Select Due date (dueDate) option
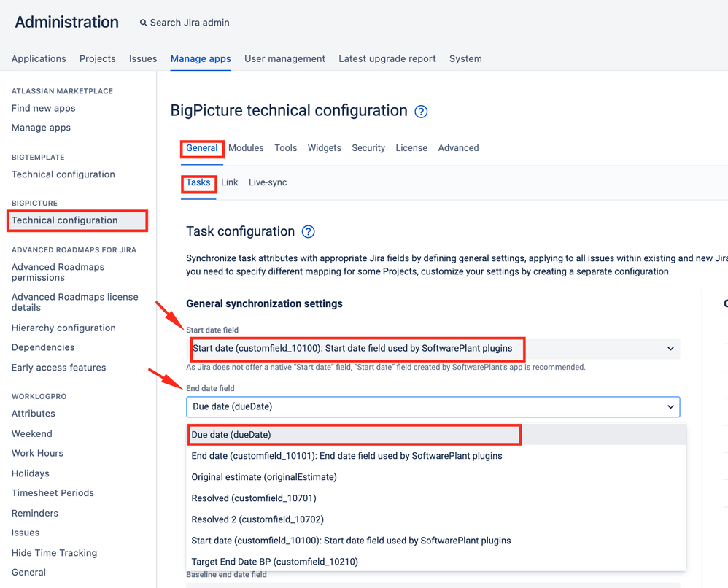728x588 pixels. (436, 435)
